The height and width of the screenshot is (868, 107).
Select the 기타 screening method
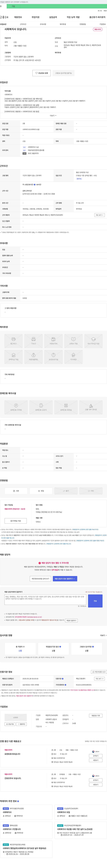click(x=91, y=491)
